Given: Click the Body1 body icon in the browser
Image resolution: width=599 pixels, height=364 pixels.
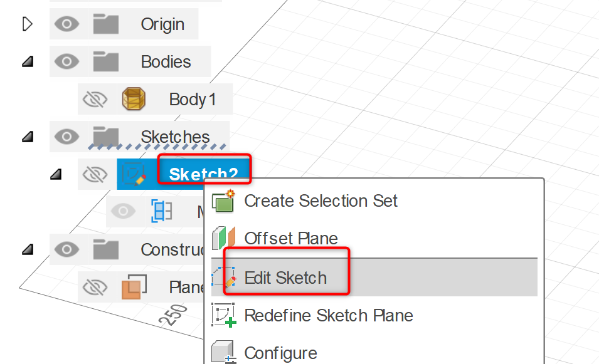Looking at the screenshot, I should pyautogui.click(x=134, y=98).
